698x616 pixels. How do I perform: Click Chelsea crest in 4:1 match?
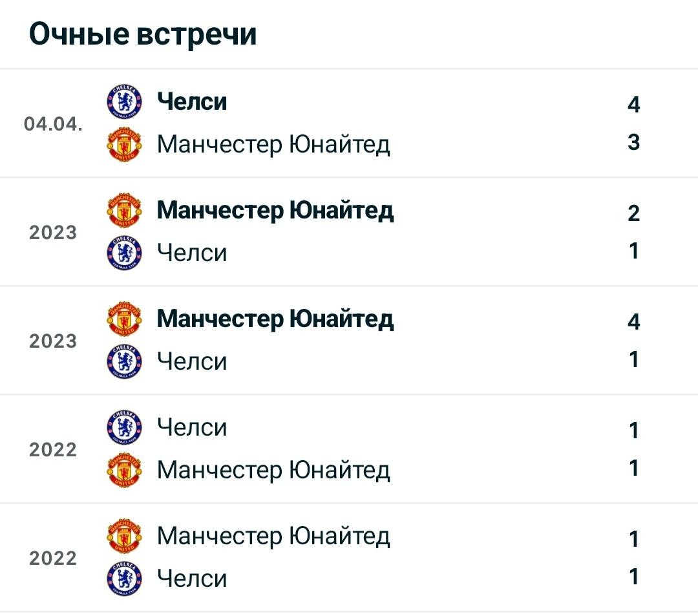(x=125, y=361)
